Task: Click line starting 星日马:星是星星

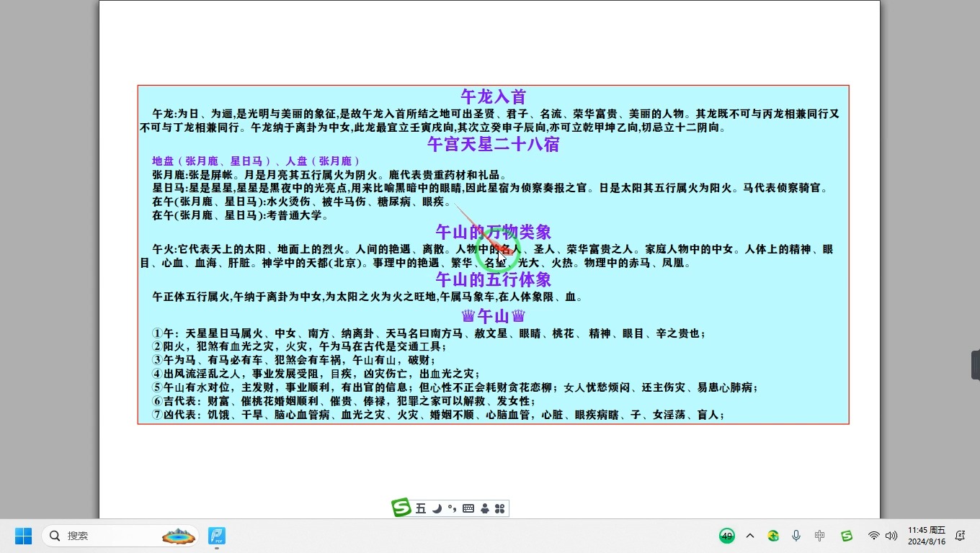Action: [490, 188]
